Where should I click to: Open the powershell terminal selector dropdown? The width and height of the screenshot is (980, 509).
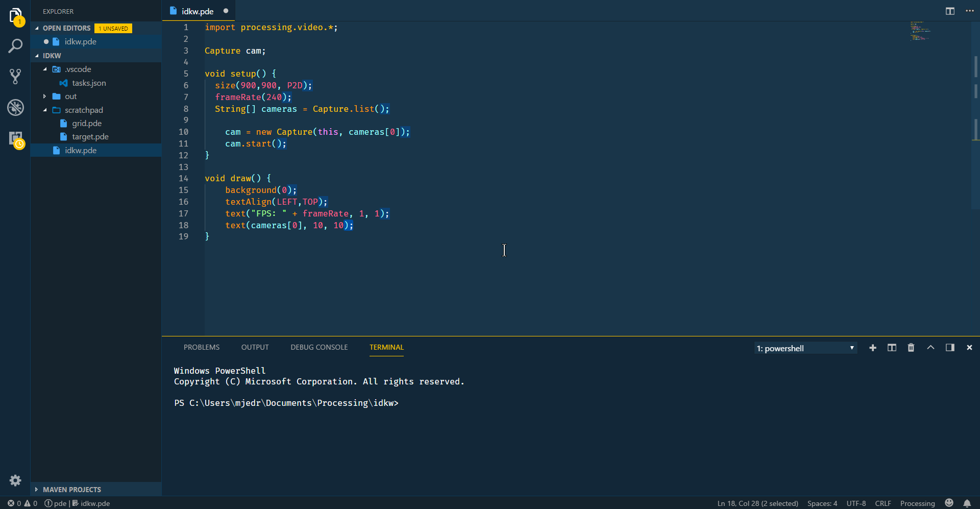point(805,348)
